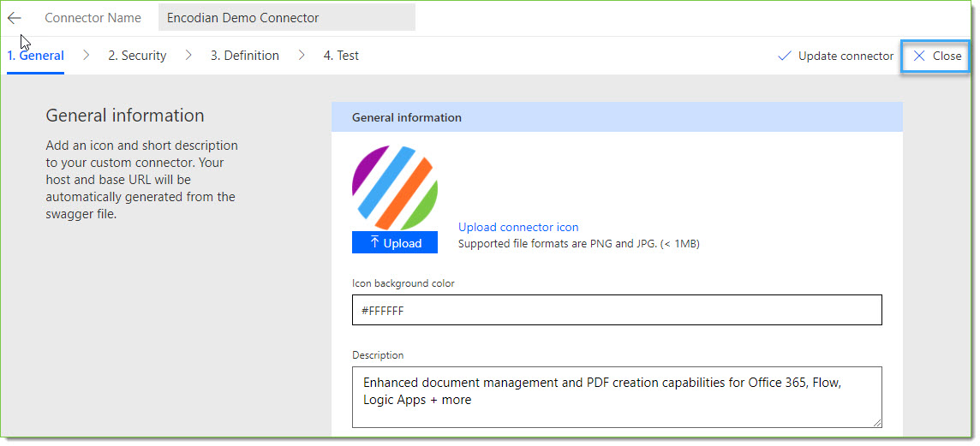This screenshot has height=446, width=980.
Task: Click the 'Icon background color' label
Action: 403,283
